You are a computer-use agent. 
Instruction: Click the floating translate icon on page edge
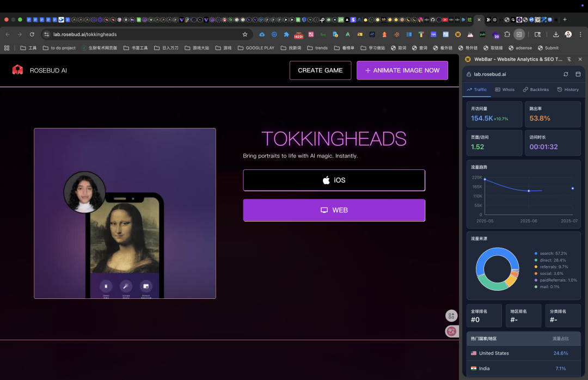coord(451,331)
